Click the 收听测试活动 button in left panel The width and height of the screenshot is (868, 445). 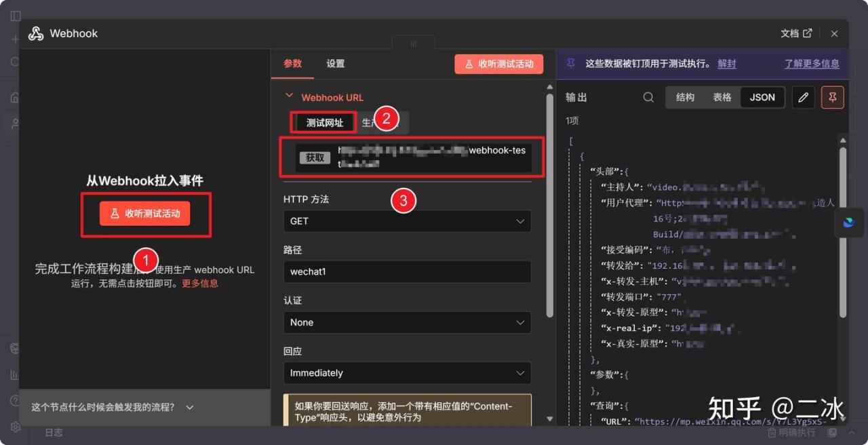(144, 213)
